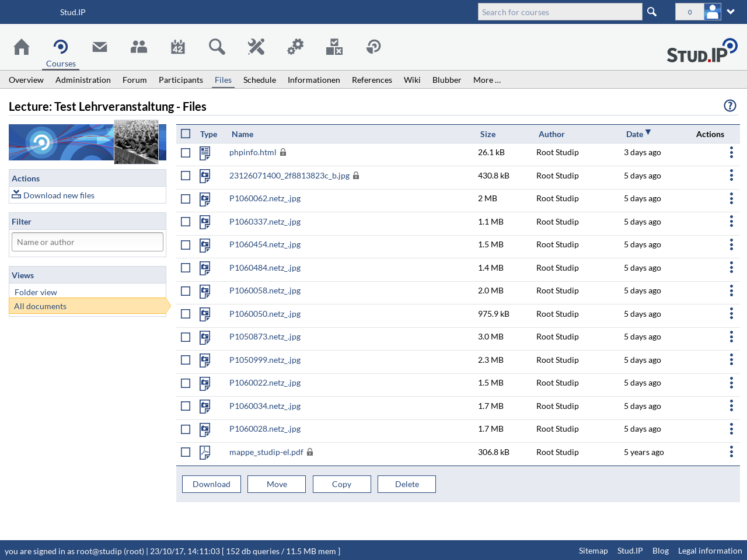
Task: Open Messages envelope icon
Action: tap(100, 47)
